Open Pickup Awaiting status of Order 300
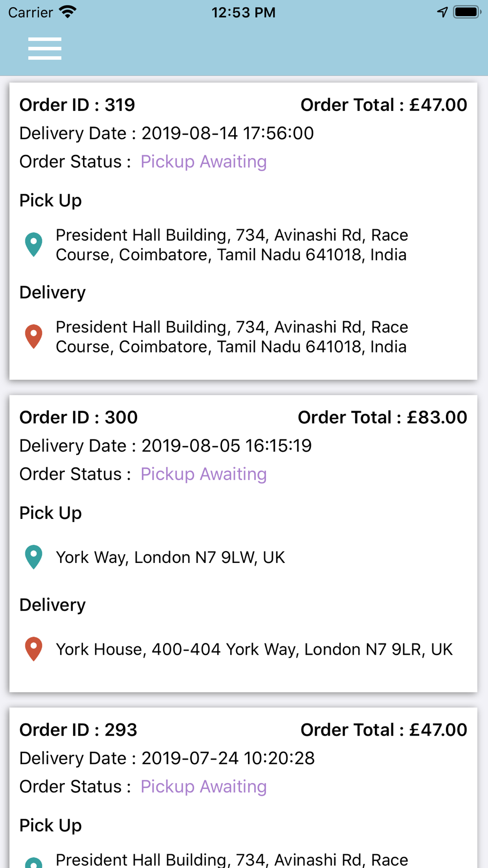The image size is (488, 868). (203, 474)
